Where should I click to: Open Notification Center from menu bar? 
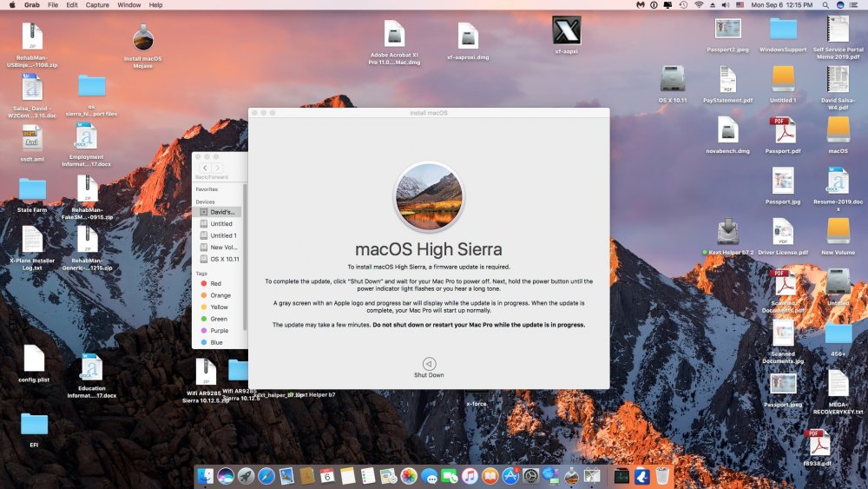(855, 5)
